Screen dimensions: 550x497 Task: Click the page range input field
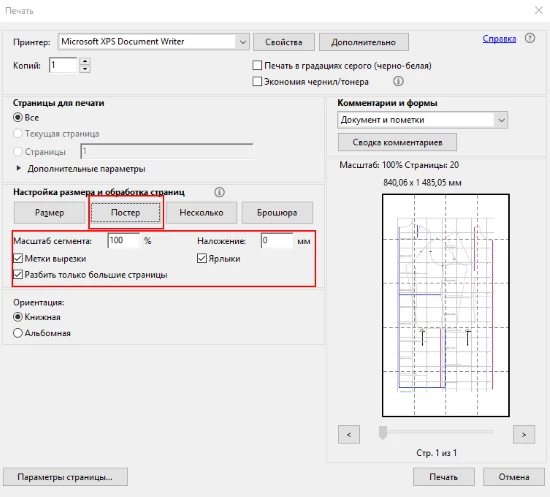[x=167, y=152]
